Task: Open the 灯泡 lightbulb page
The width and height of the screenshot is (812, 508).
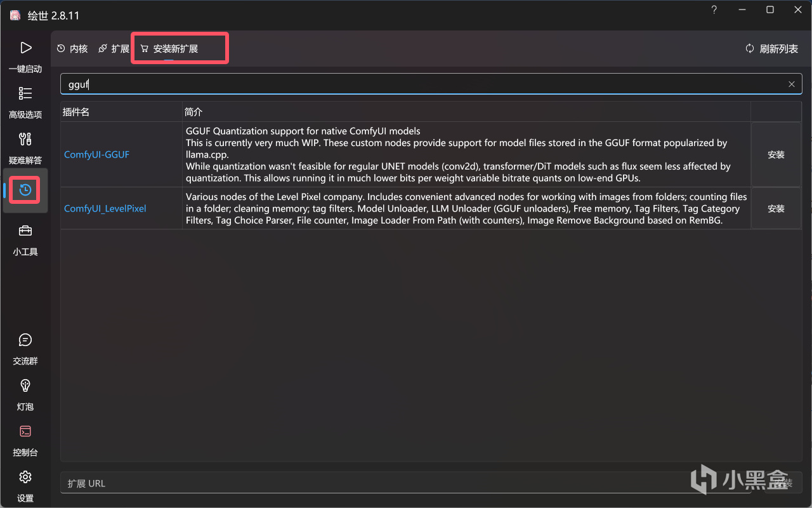Action: click(25, 394)
